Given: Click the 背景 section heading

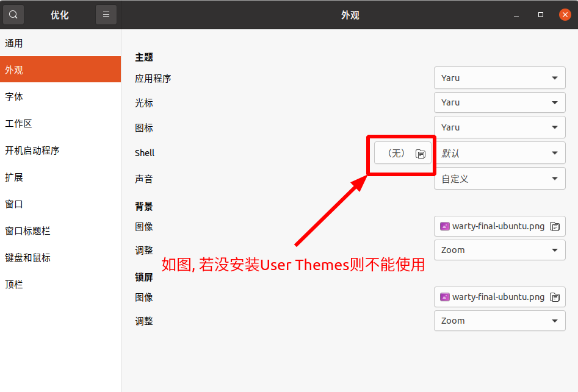Looking at the screenshot, I should (x=144, y=207).
